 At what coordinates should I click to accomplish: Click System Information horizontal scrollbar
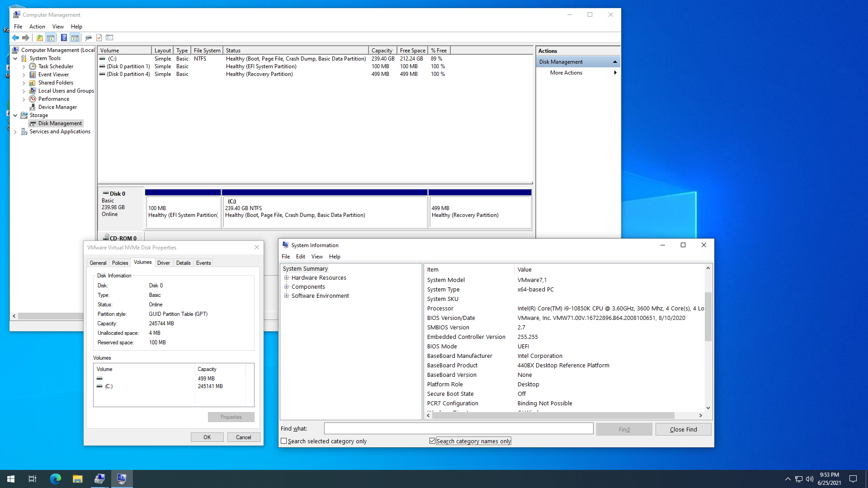pos(553,416)
